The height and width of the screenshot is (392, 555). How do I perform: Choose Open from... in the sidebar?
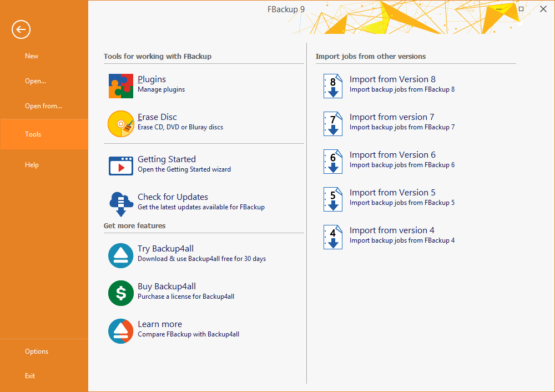click(x=43, y=106)
